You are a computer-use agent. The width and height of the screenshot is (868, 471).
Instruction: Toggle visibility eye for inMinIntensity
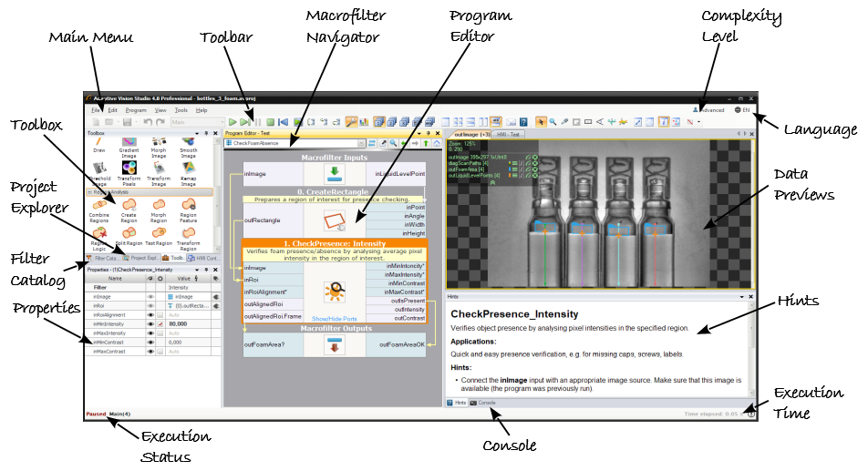[x=150, y=323]
